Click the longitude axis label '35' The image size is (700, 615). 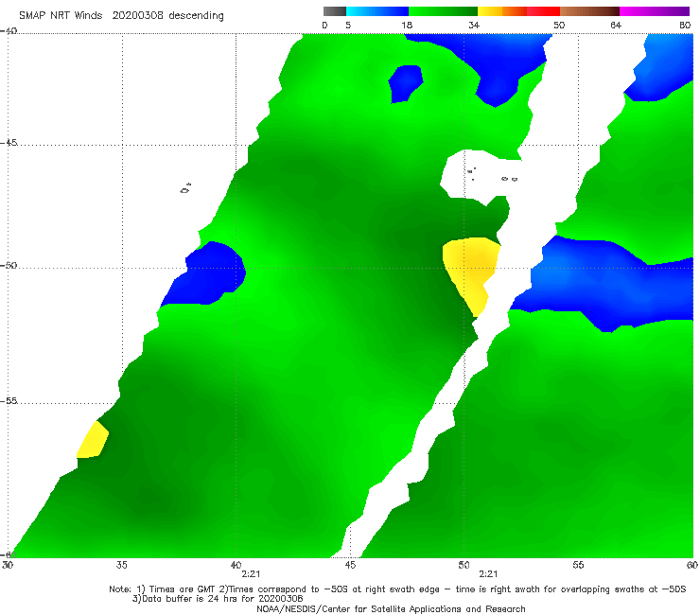coord(122,565)
